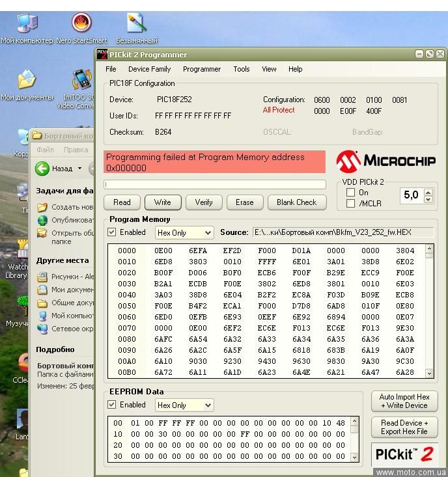The width and height of the screenshot is (448, 477).
Task: Click the All Protect link
Action: point(279,110)
